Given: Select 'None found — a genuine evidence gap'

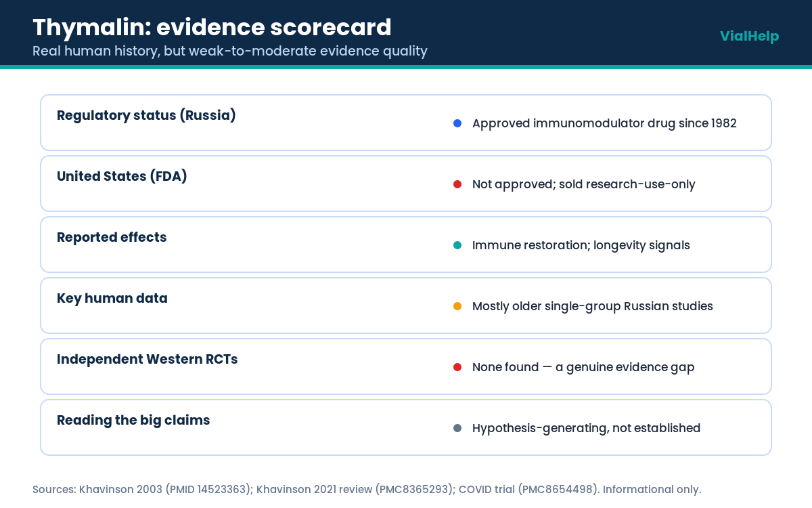Looking at the screenshot, I should coord(583,367).
